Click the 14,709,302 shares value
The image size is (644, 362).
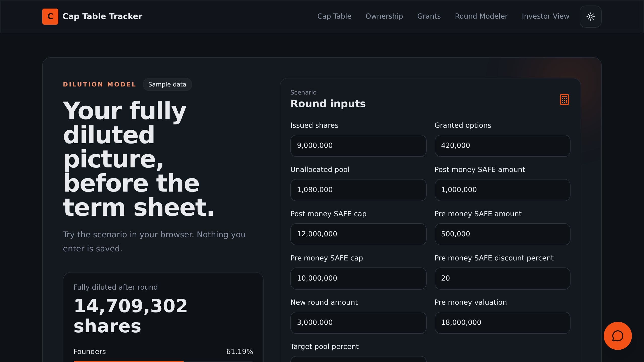[x=131, y=316]
